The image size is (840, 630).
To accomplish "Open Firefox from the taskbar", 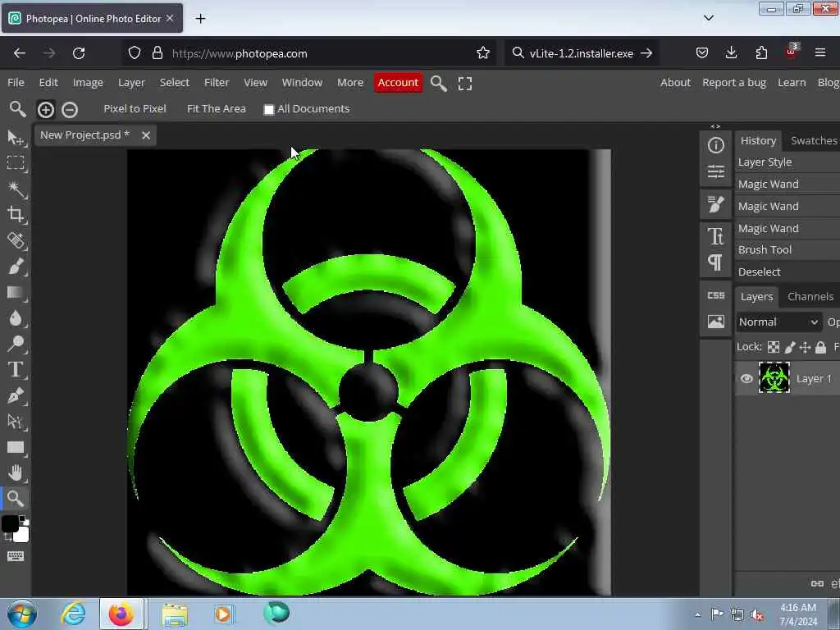I will [x=121, y=614].
